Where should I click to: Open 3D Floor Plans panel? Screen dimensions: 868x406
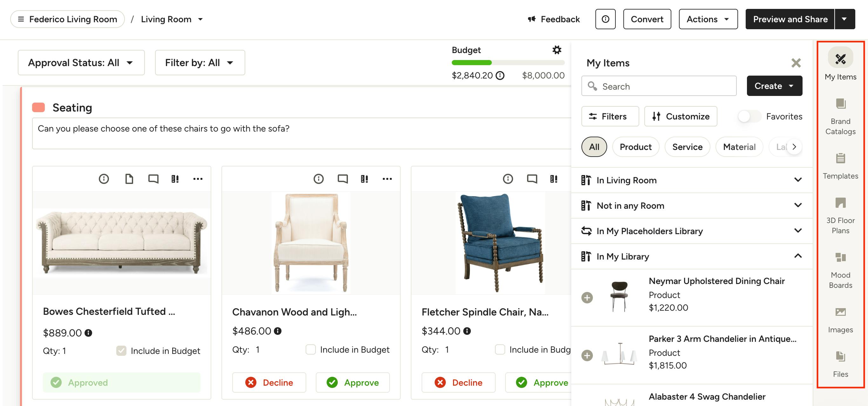point(840,215)
